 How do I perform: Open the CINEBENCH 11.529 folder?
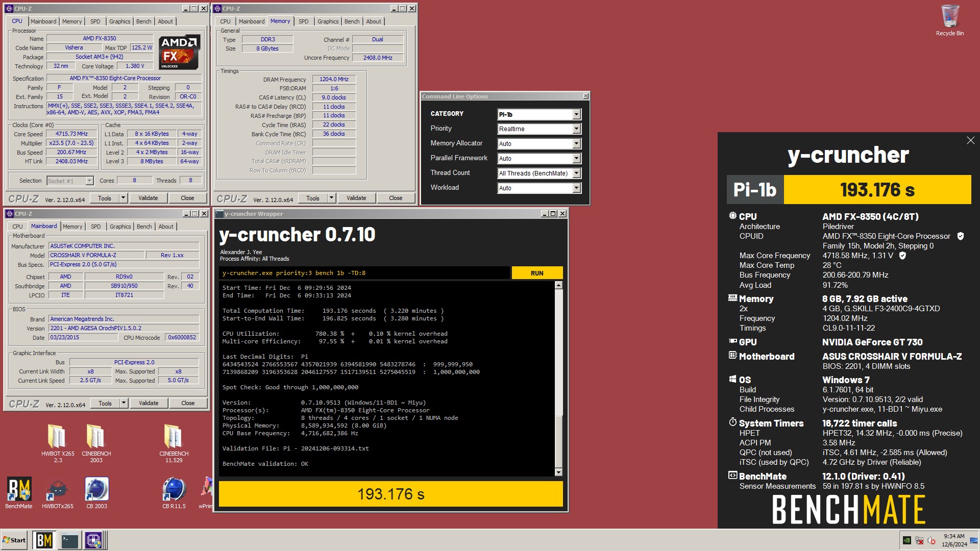(x=174, y=443)
